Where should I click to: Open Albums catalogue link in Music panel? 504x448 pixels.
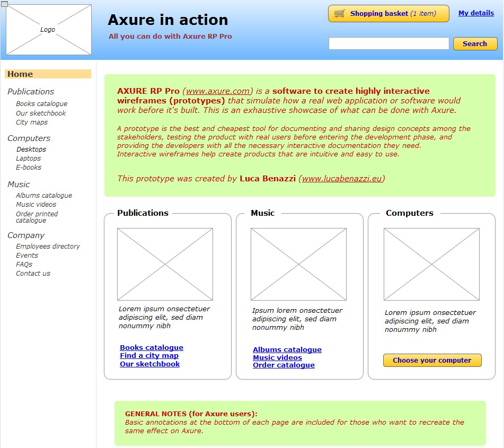pos(287,349)
